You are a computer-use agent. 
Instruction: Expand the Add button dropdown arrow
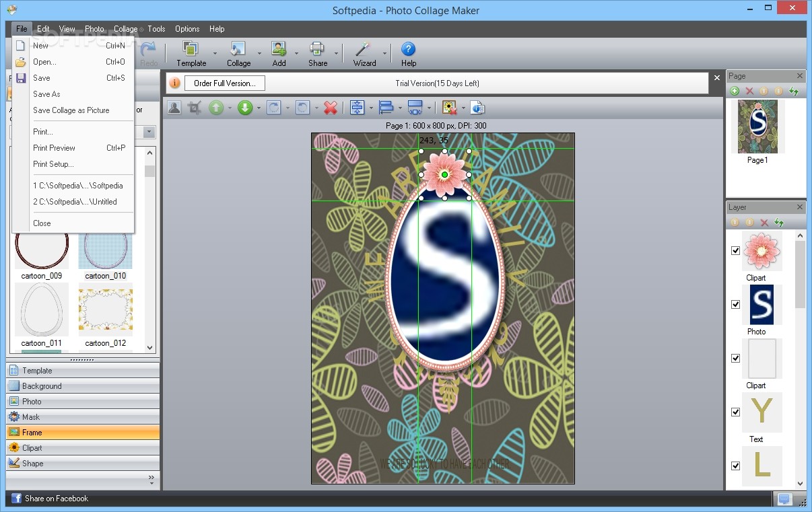pyautogui.click(x=296, y=54)
